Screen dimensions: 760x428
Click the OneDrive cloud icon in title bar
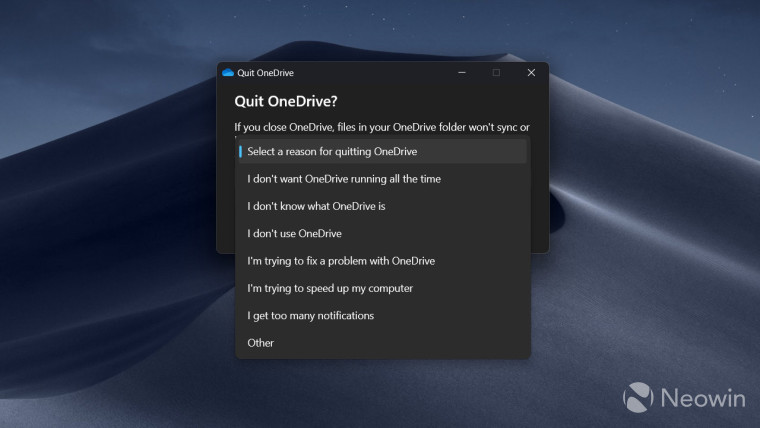click(x=228, y=73)
